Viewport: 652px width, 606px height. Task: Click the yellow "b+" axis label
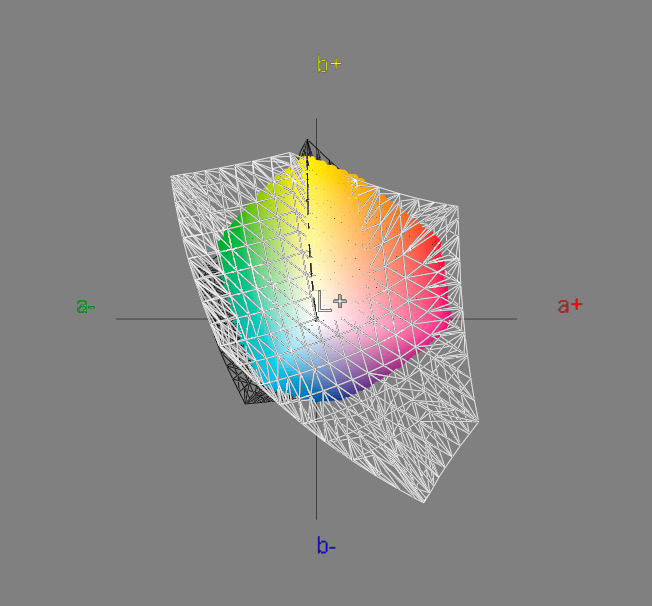pyautogui.click(x=329, y=64)
